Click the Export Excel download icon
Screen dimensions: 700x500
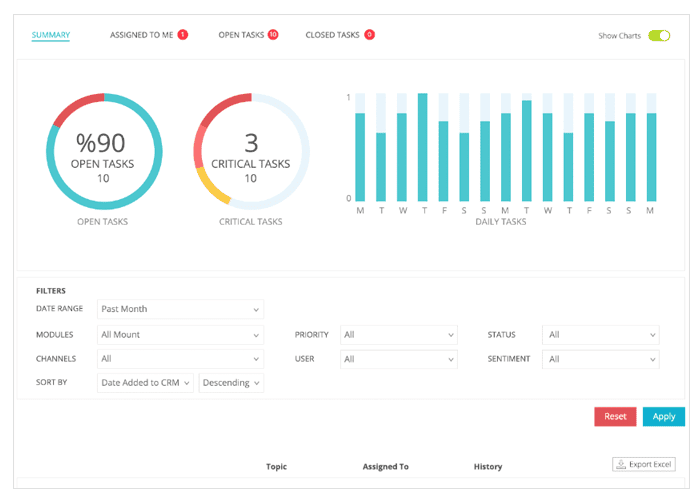[x=621, y=464]
